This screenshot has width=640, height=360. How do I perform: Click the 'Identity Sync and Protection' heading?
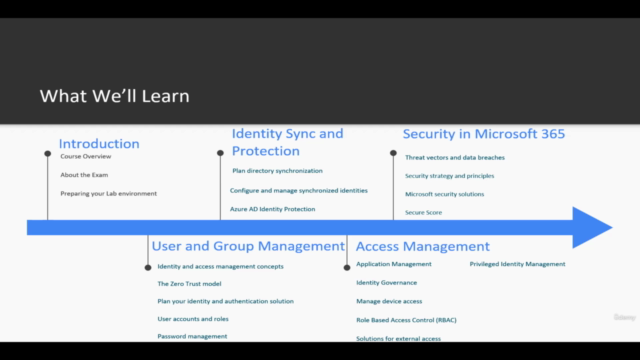point(288,142)
